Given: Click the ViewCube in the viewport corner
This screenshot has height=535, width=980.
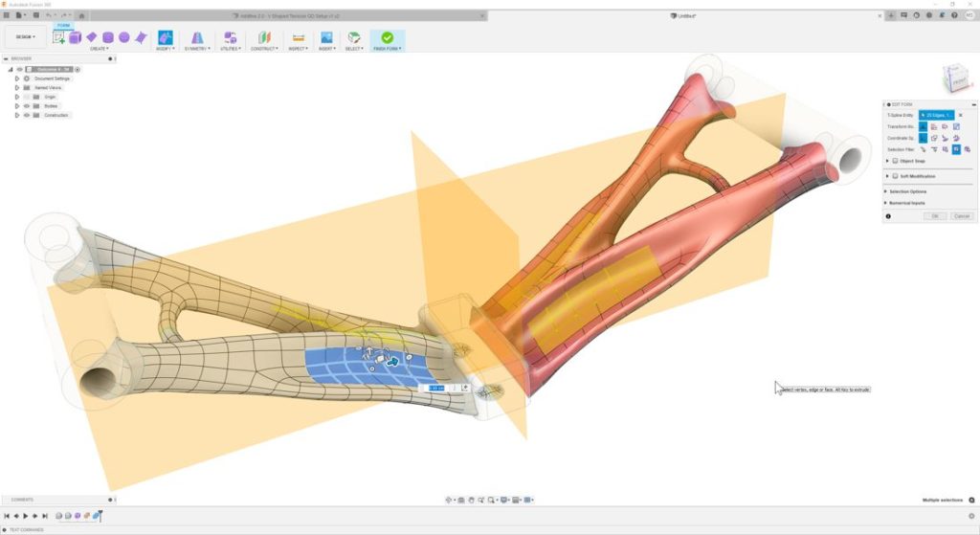Looking at the screenshot, I should [x=956, y=79].
